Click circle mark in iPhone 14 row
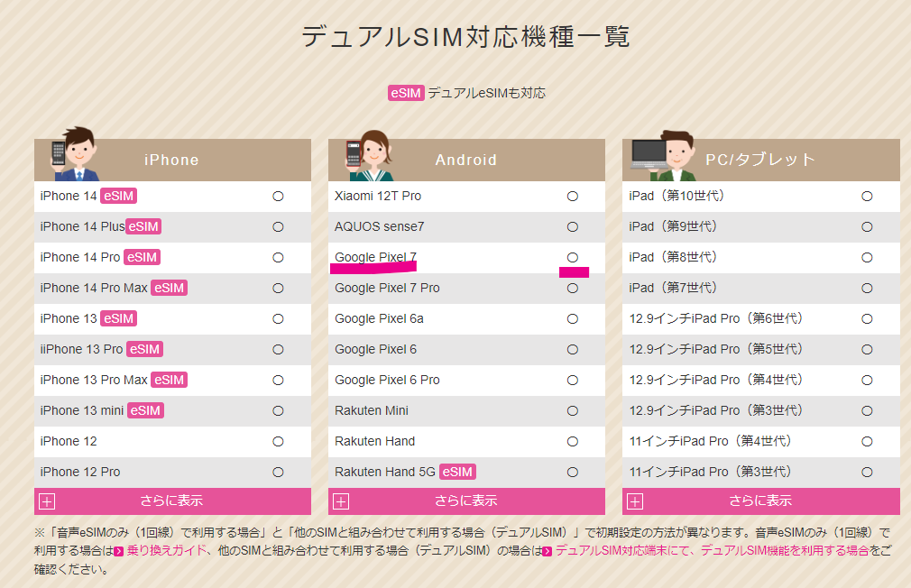The image size is (911, 588). (279, 197)
